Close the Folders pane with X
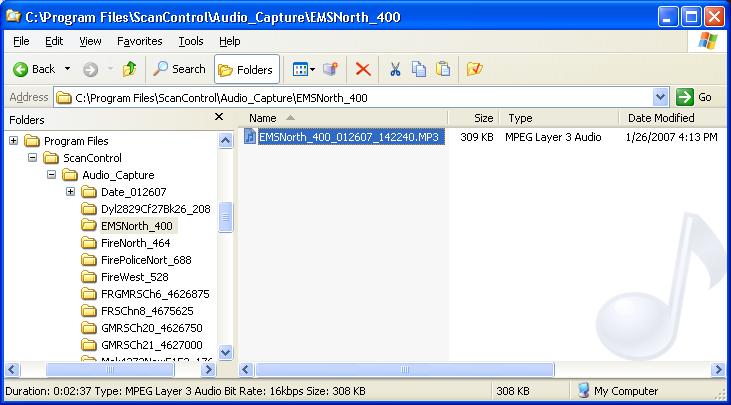Image resolution: width=731 pixels, height=405 pixels. tap(219, 117)
